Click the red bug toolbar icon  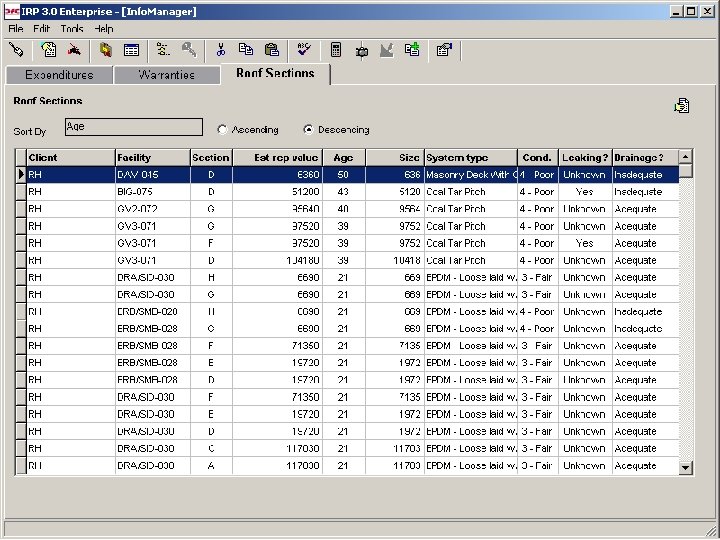(x=74, y=49)
